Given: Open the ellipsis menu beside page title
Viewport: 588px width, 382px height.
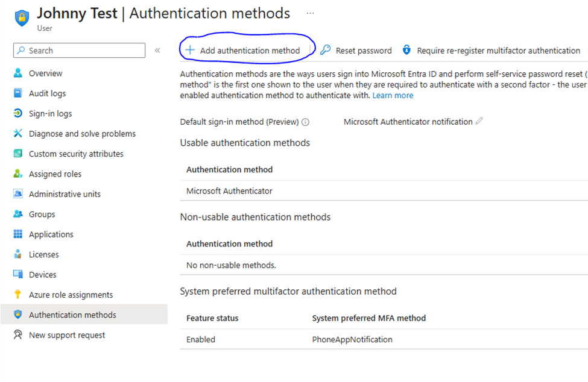Looking at the screenshot, I should pyautogui.click(x=310, y=13).
